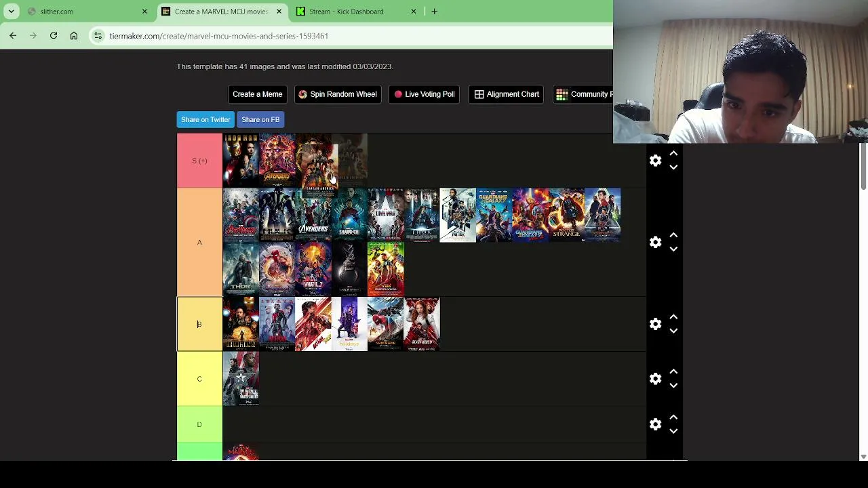Open settings gear for the B tier
The height and width of the screenshot is (488, 868).
[x=655, y=324]
